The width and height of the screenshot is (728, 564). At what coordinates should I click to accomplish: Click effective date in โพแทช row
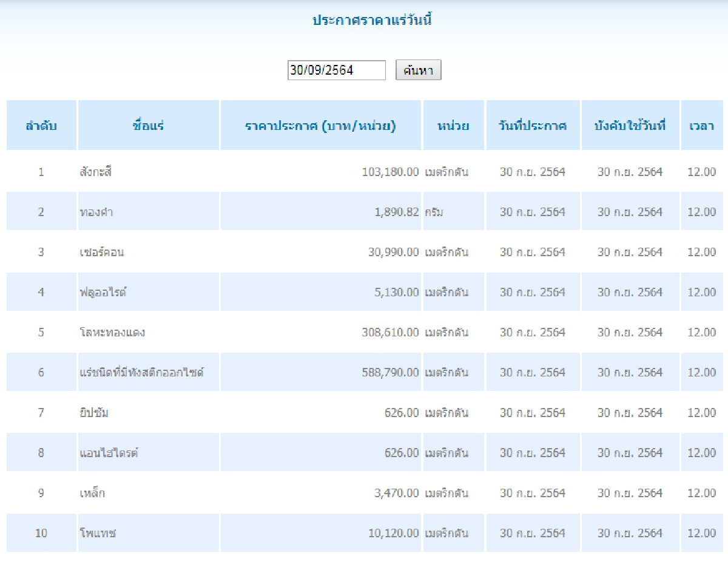(630, 533)
